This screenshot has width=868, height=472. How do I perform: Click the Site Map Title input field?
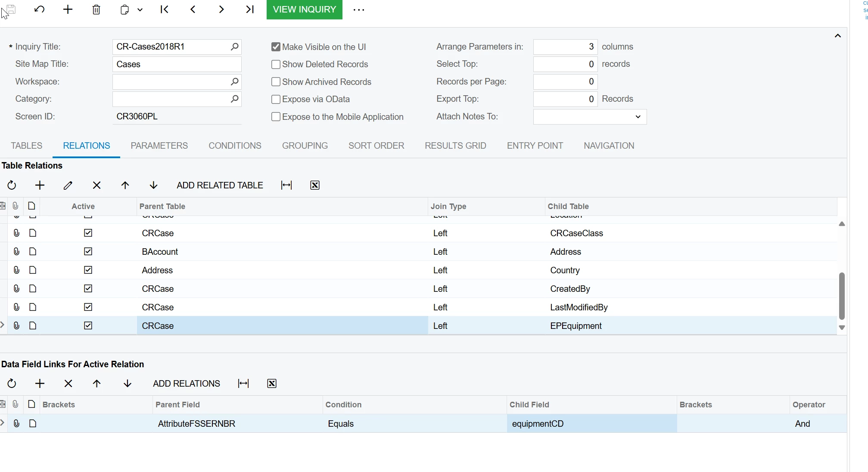177,64
